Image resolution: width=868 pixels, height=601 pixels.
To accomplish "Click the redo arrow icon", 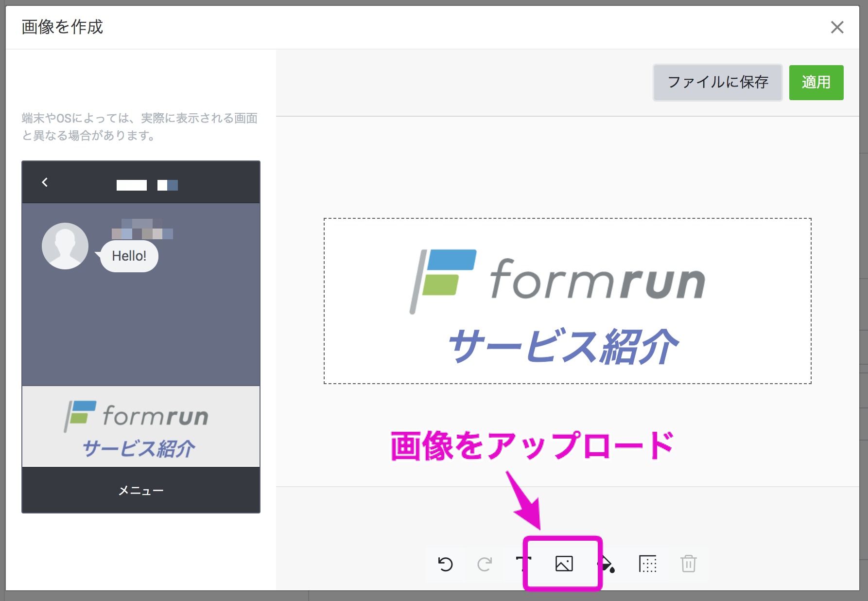I will [x=485, y=564].
